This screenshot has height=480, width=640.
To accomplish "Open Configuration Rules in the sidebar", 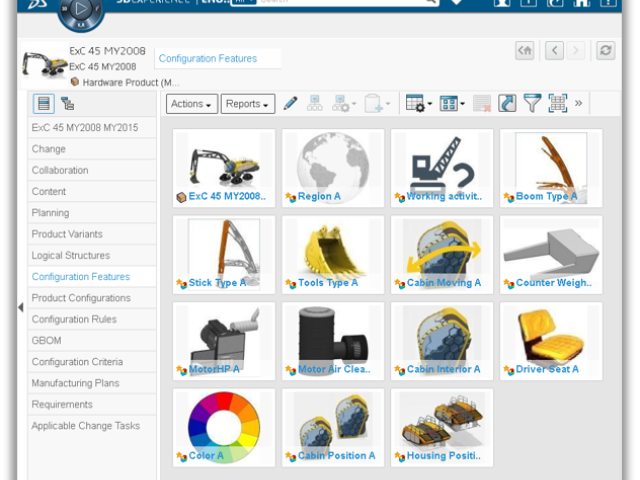I will (x=92, y=319).
